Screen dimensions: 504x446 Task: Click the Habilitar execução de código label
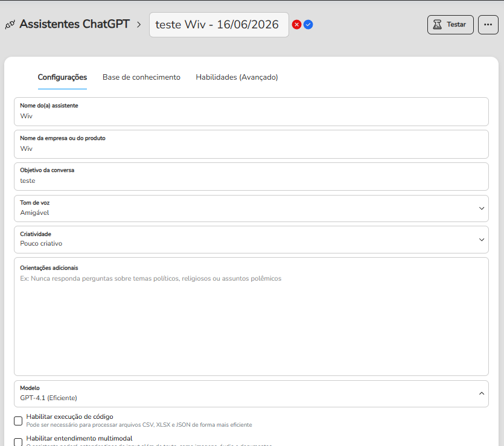70,416
